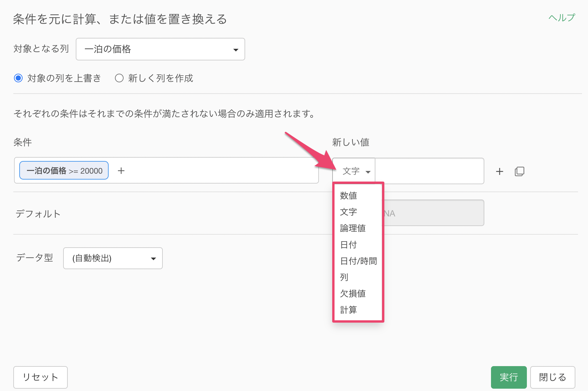Select 論理値 in the type list
Viewport: 588px width, 391px height.
tap(353, 228)
